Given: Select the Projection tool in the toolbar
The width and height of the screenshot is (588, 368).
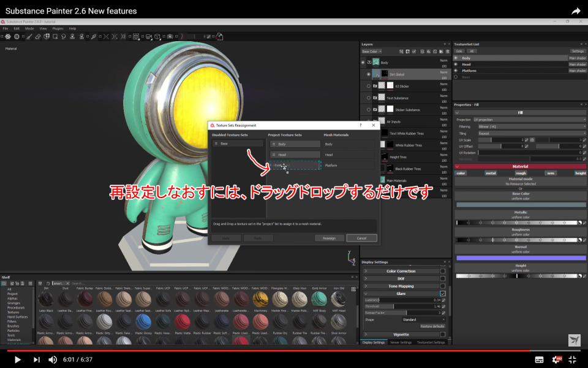Looking at the screenshot, I should tap(47, 36).
